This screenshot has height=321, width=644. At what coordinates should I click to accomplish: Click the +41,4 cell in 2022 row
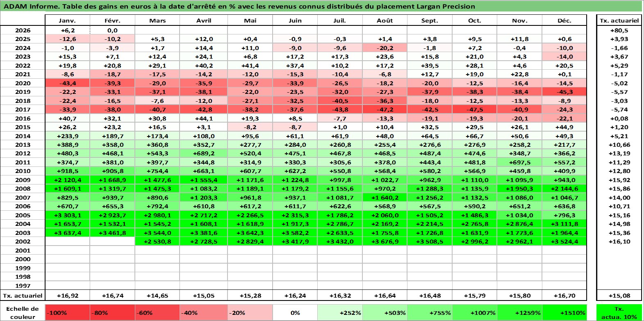[250, 66]
